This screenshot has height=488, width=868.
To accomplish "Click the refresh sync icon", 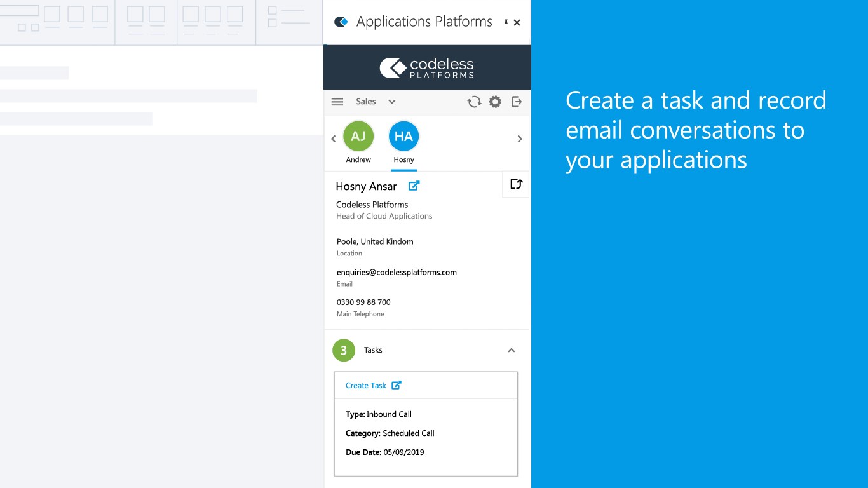I will click(x=474, y=102).
